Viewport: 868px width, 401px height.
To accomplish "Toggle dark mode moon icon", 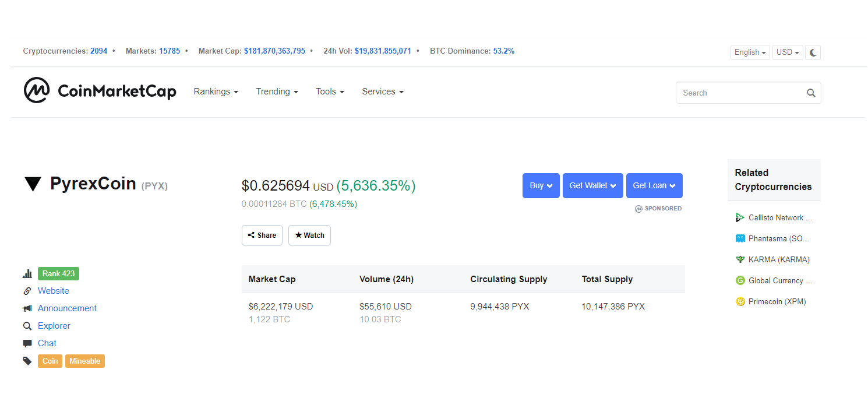I will (x=813, y=52).
